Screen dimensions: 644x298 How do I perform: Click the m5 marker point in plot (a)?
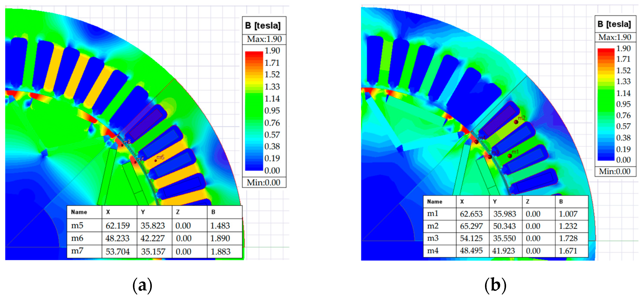(156, 161)
